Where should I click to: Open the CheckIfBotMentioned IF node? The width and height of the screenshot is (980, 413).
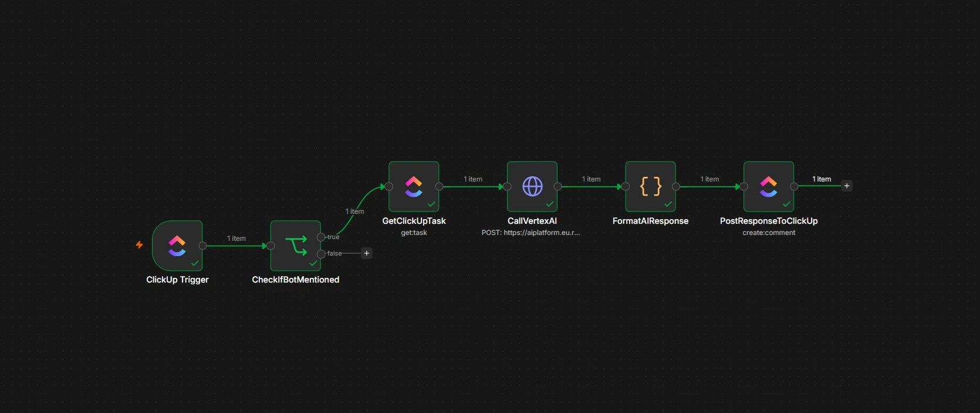pos(296,246)
